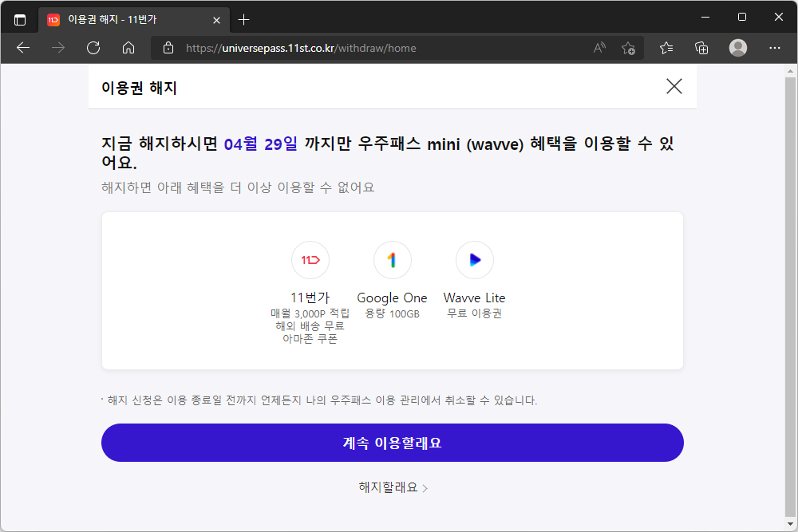The height and width of the screenshot is (532, 798).
Task: Click the 계속 이용할래요 button
Action: pos(393,443)
